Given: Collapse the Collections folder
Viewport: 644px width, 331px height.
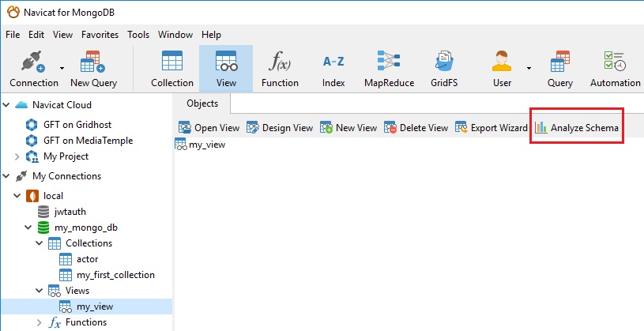Looking at the screenshot, I should [x=39, y=243].
